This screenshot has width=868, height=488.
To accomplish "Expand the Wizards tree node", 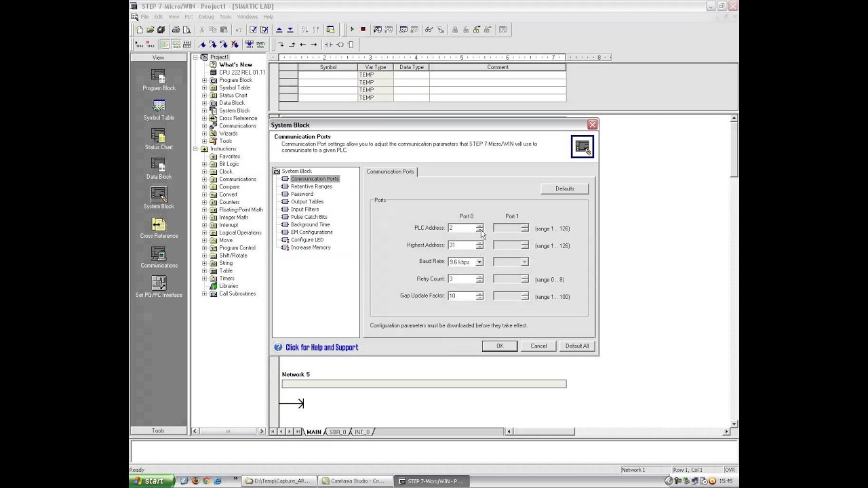I will click(x=205, y=134).
